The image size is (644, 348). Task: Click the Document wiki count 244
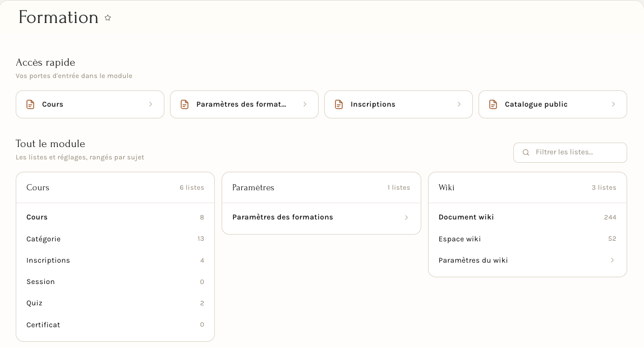610,217
